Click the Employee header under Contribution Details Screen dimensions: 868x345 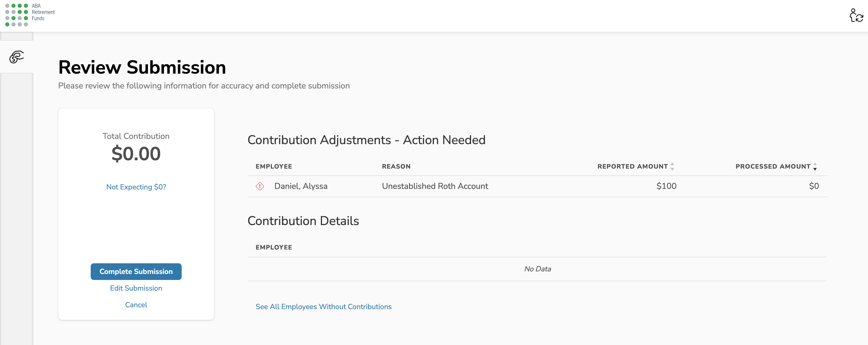274,247
